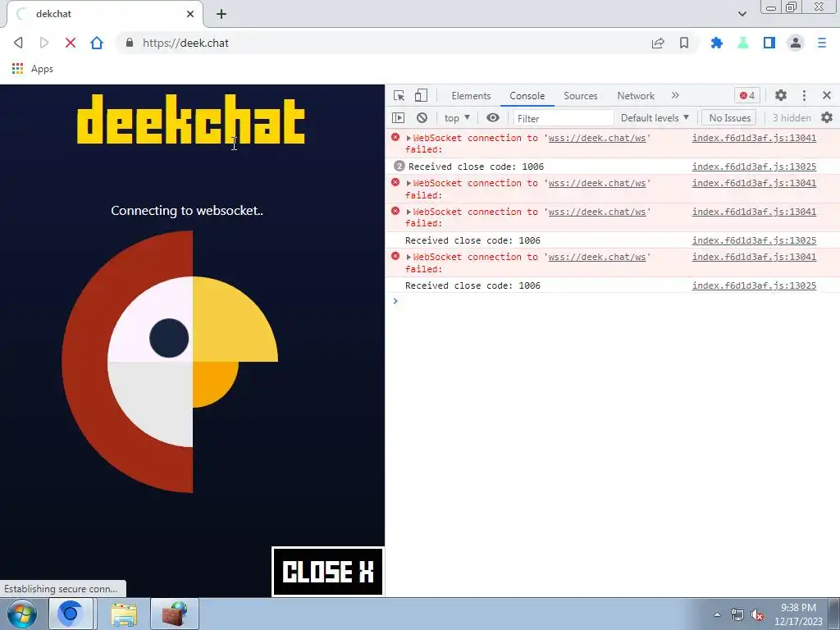Click the address bar URL
Viewport: 840px width, 630px height.
(x=185, y=43)
